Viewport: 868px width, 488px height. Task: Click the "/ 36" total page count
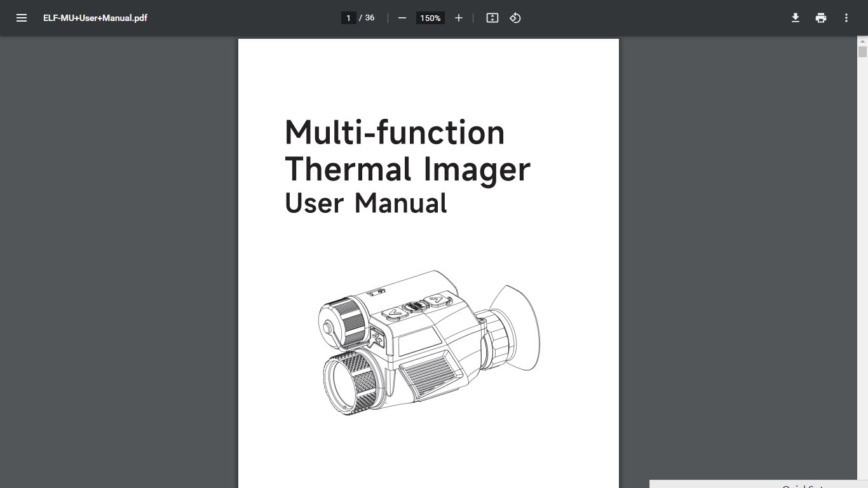point(367,18)
